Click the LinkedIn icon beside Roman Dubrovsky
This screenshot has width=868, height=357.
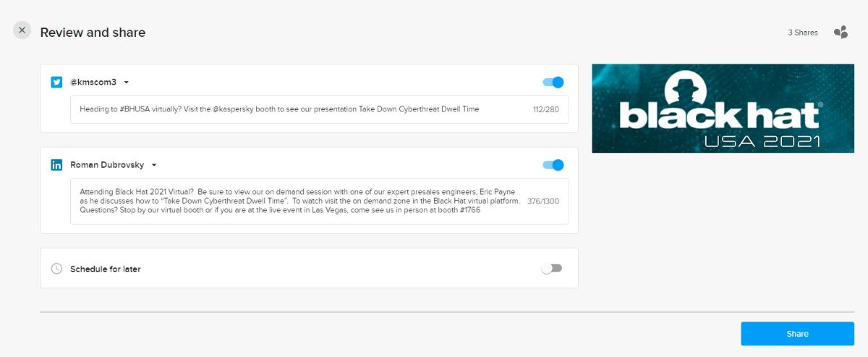click(56, 164)
